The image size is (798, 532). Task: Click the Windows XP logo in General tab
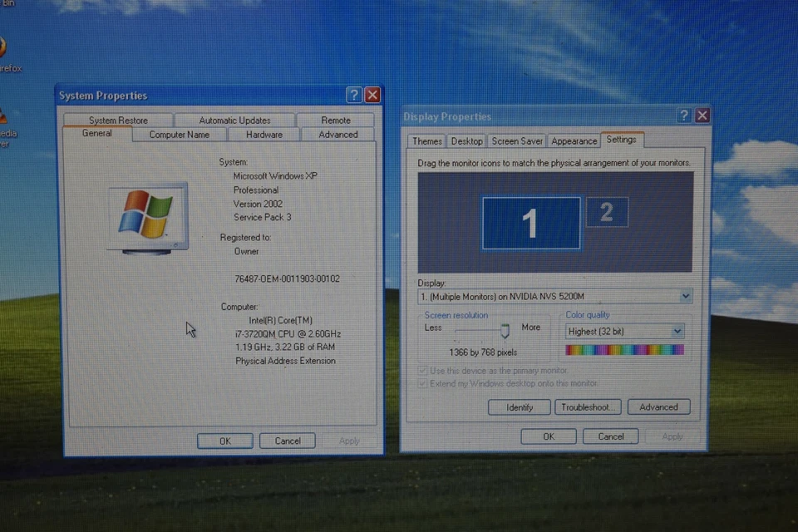pos(146,216)
